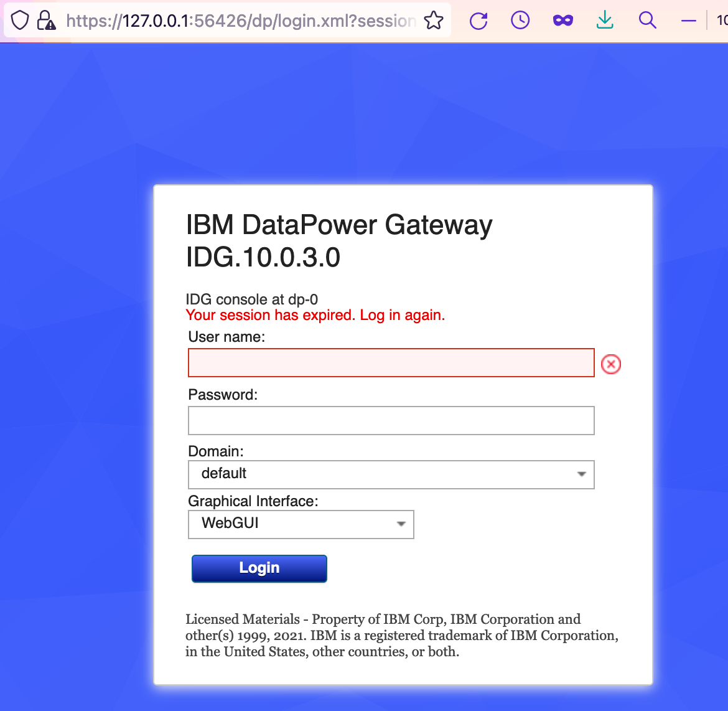The height and width of the screenshot is (711, 728).
Task: Click the purple mask private browsing icon
Action: pyautogui.click(x=562, y=21)
